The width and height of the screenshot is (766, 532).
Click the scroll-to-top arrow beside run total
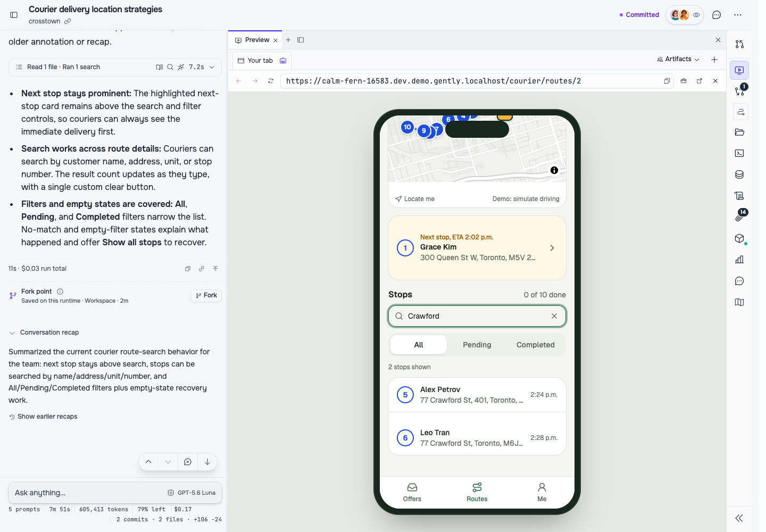pyautogui.click(x=215, y=269)
